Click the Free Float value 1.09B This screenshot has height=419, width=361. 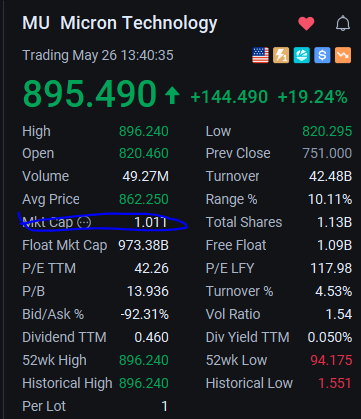pos(335,245)
